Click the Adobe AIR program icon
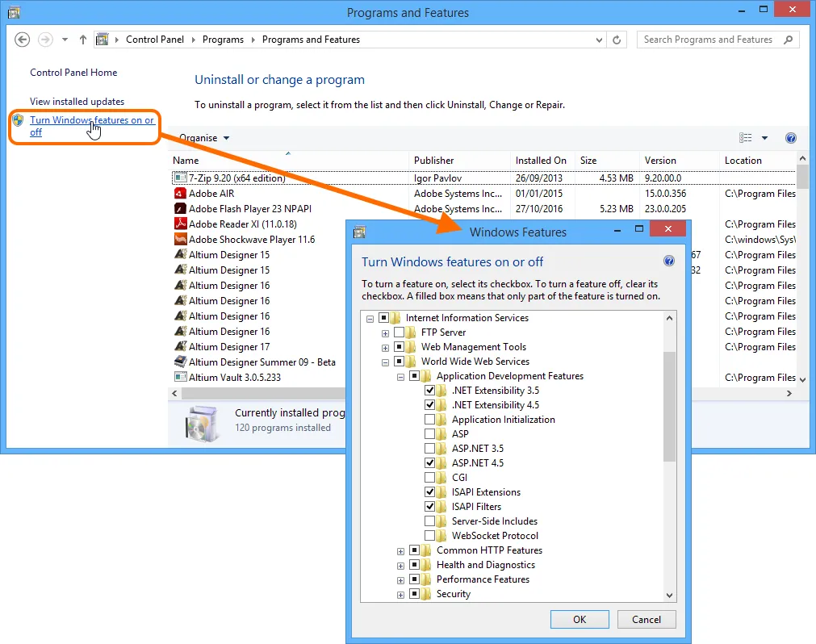This screenshot has height=644, width=816. point(180,194)
